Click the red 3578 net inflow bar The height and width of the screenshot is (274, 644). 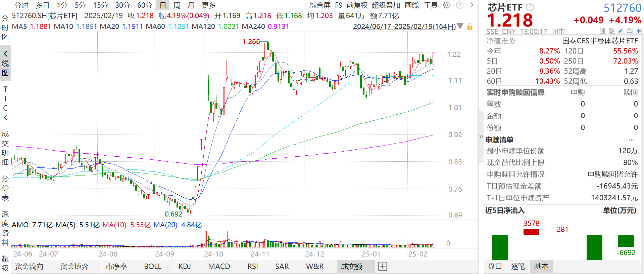pos(531,232)
